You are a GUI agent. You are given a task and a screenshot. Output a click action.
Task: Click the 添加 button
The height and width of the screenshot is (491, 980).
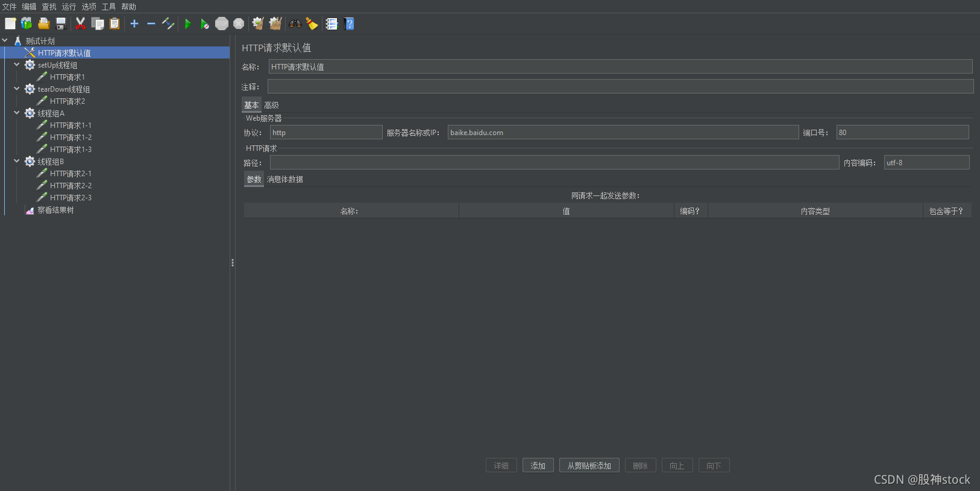click(538, 466)
